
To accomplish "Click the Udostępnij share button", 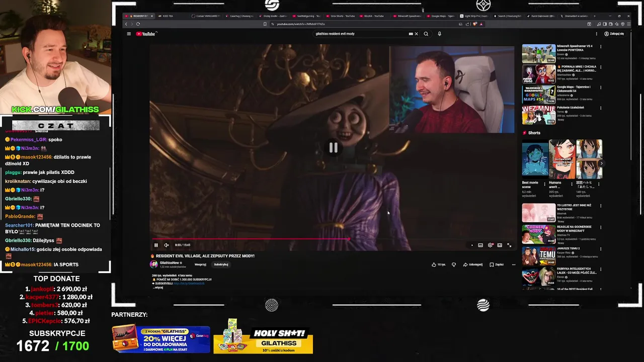I will (x=473, y=264).
